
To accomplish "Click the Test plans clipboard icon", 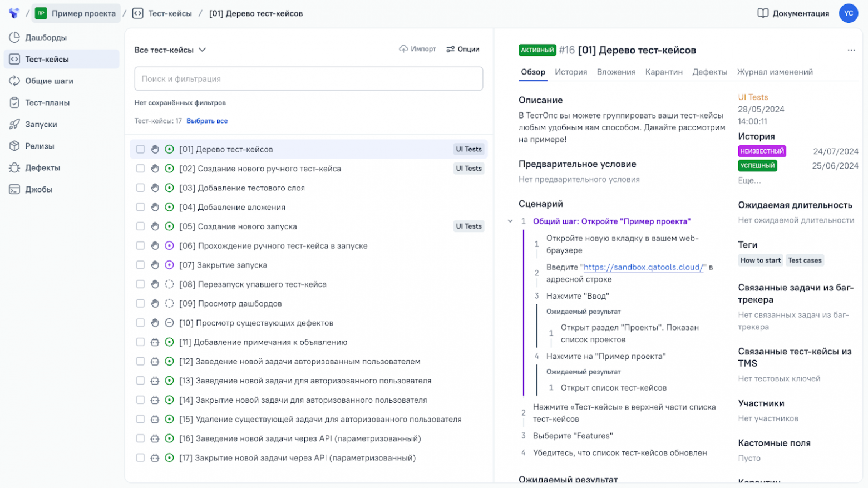I will (14, 102).
